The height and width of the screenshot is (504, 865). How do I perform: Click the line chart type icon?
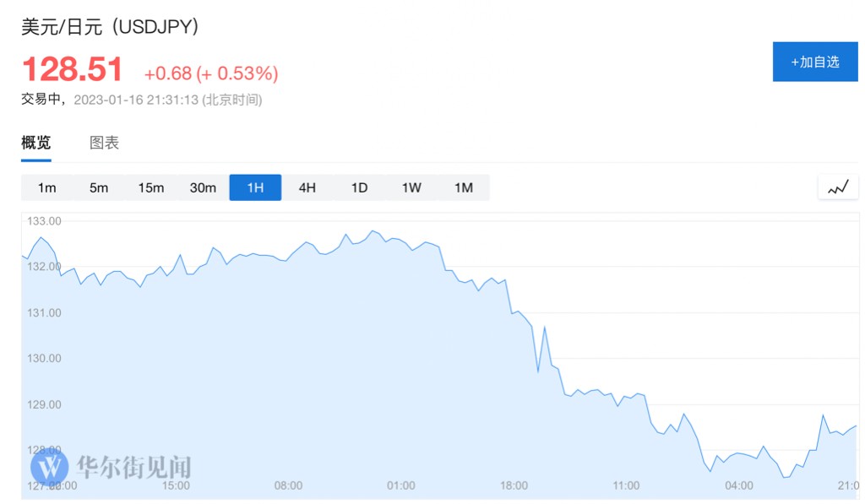coord(837,188)
